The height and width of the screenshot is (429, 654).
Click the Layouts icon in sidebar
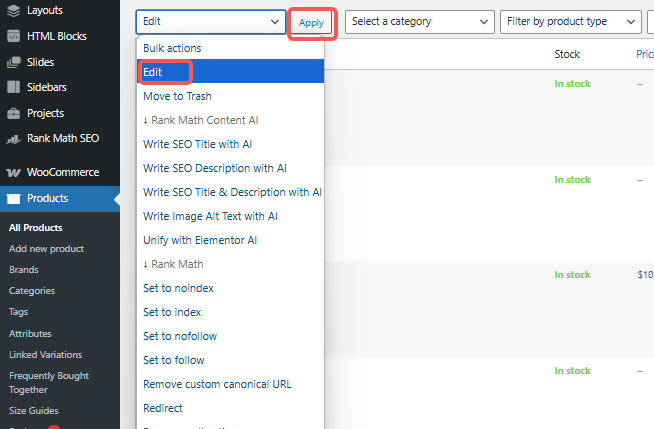(x=13, y=10)
